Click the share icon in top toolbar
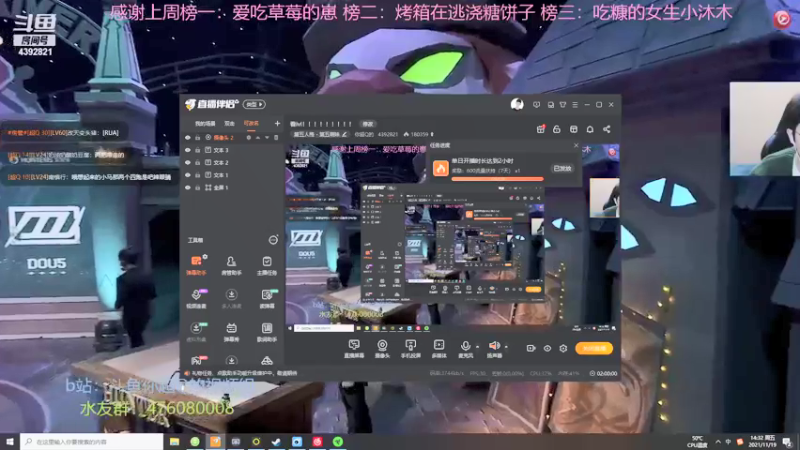 click(x=607, y=129)
